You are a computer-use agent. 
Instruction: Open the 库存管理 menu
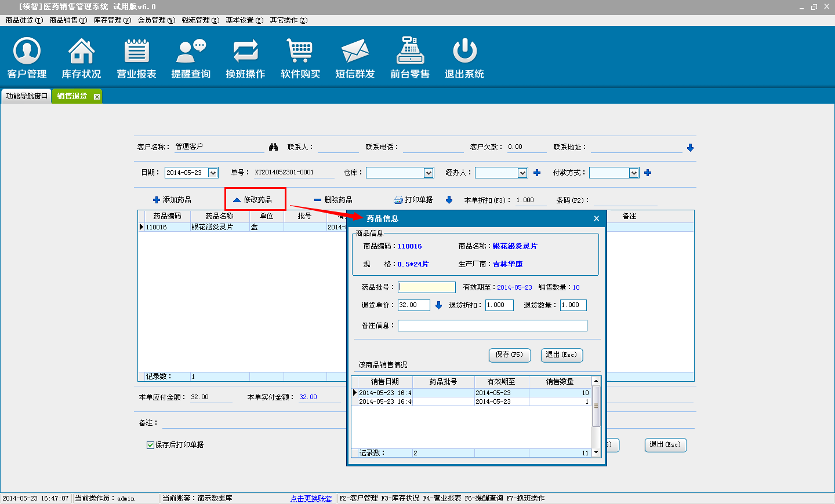coord(112,20)
